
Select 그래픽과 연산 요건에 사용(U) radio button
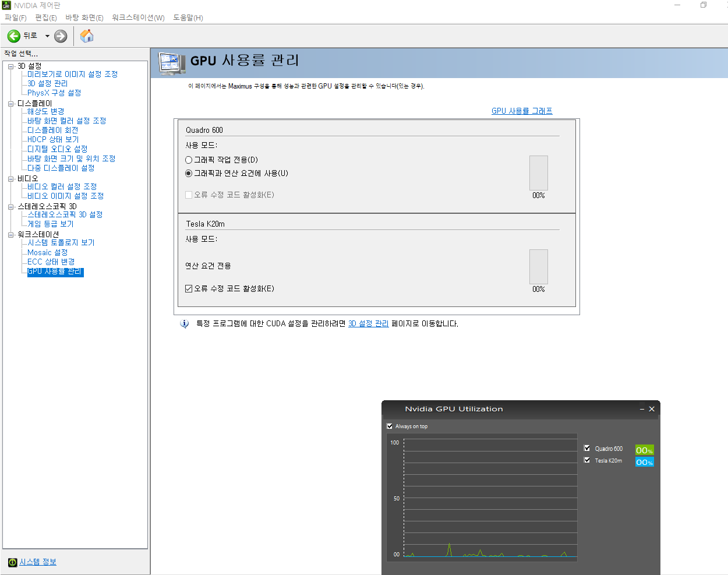[189, 174]
